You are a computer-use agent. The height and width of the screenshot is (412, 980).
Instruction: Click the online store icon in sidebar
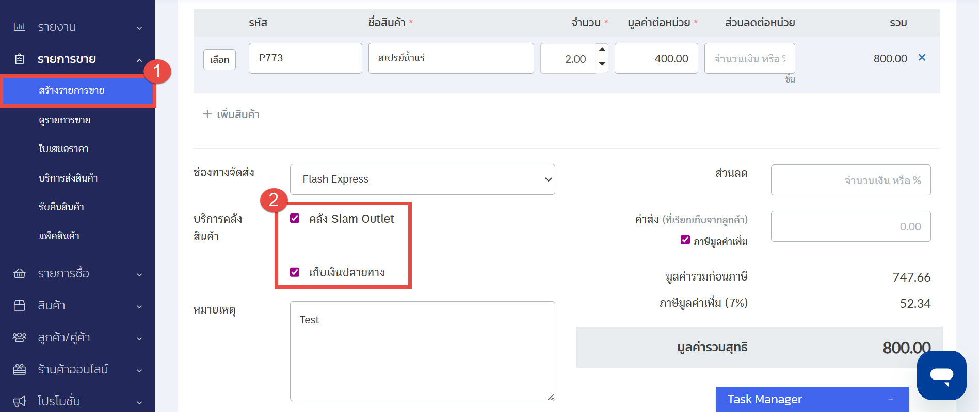pos(19,369)
